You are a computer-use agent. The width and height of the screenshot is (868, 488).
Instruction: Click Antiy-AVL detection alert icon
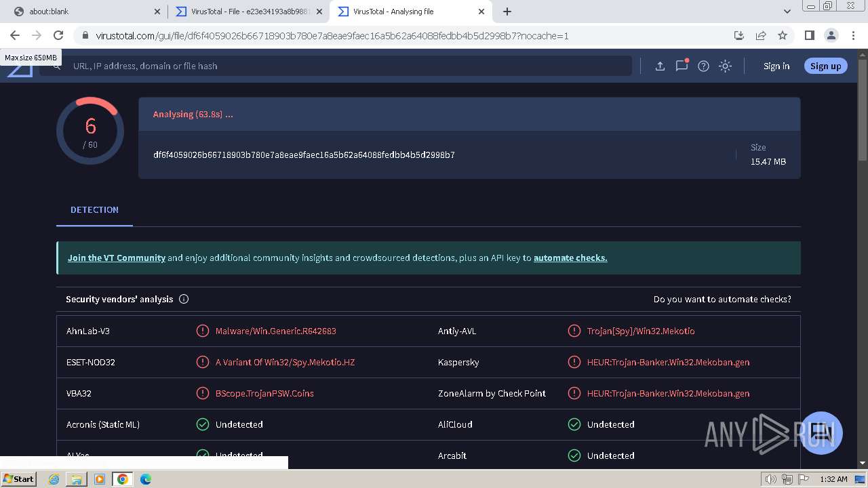pos(574,331)
